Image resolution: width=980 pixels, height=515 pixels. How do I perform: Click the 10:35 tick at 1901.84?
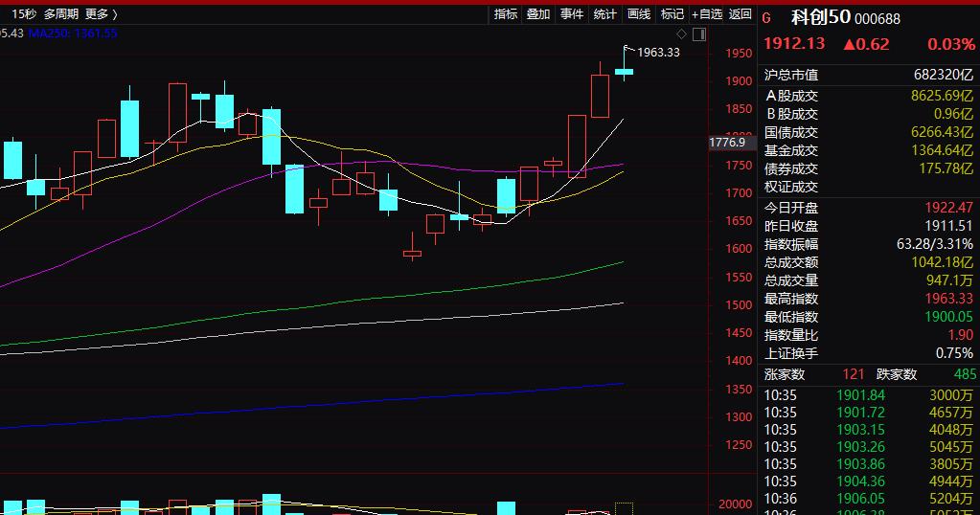(x=869, y=395)
